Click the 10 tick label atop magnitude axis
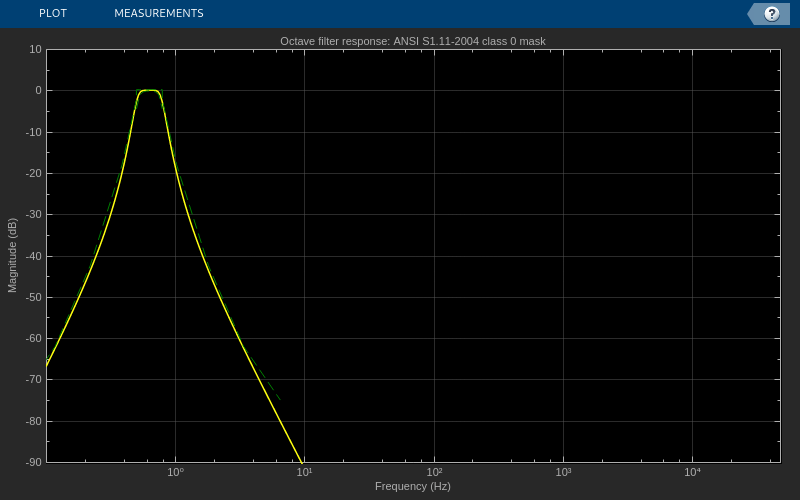This screenshot has height=500, width=800. point(36,49)
